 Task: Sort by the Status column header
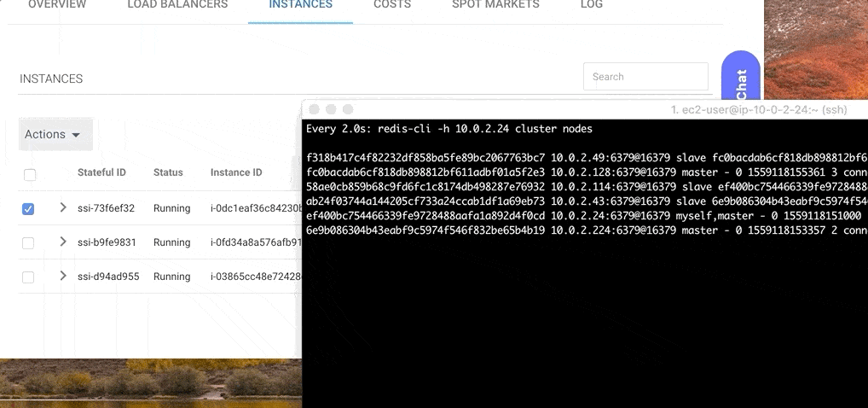[168, 172]
